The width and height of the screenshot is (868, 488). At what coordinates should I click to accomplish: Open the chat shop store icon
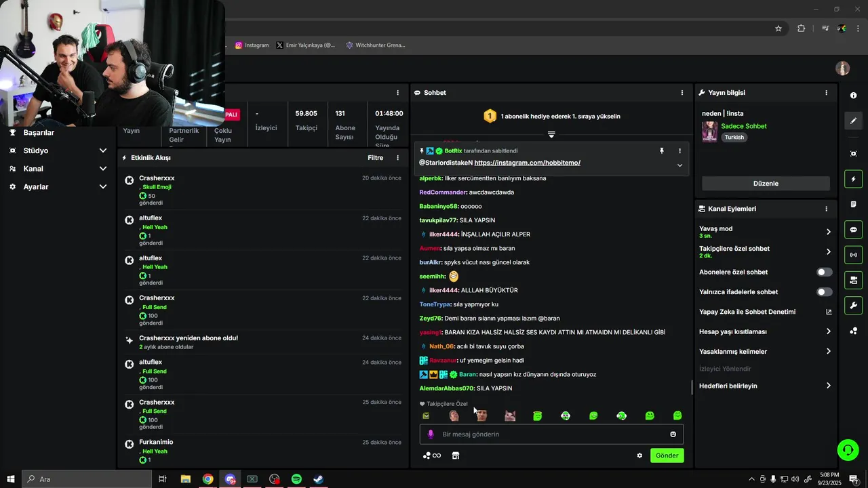pos(456,455)
